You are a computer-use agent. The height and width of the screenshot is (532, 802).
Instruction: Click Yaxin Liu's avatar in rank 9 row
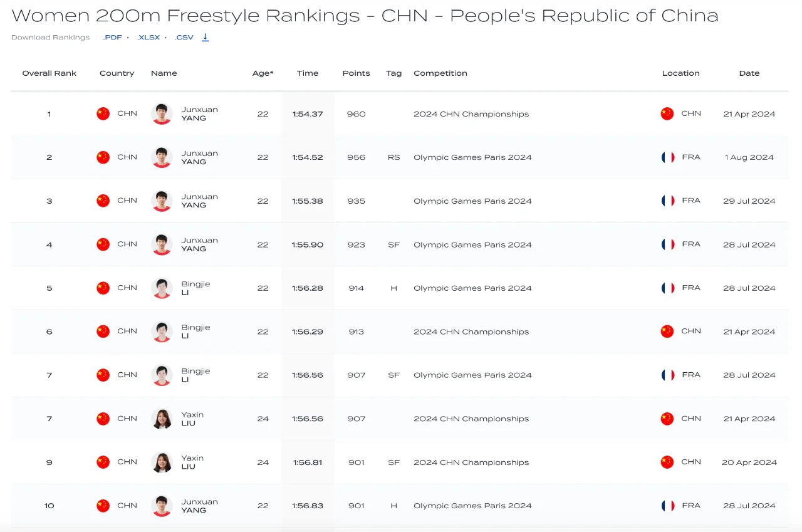162,462
